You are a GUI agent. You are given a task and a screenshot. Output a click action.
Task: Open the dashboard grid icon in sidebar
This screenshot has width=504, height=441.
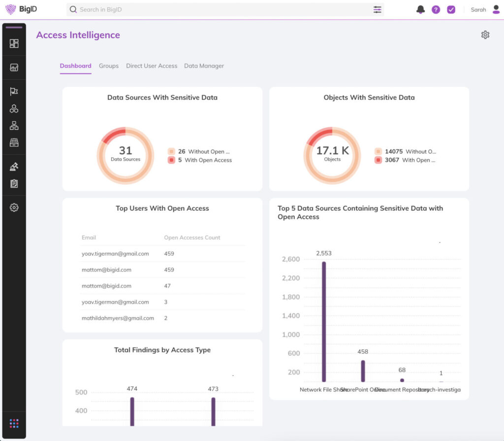point(14,43)
